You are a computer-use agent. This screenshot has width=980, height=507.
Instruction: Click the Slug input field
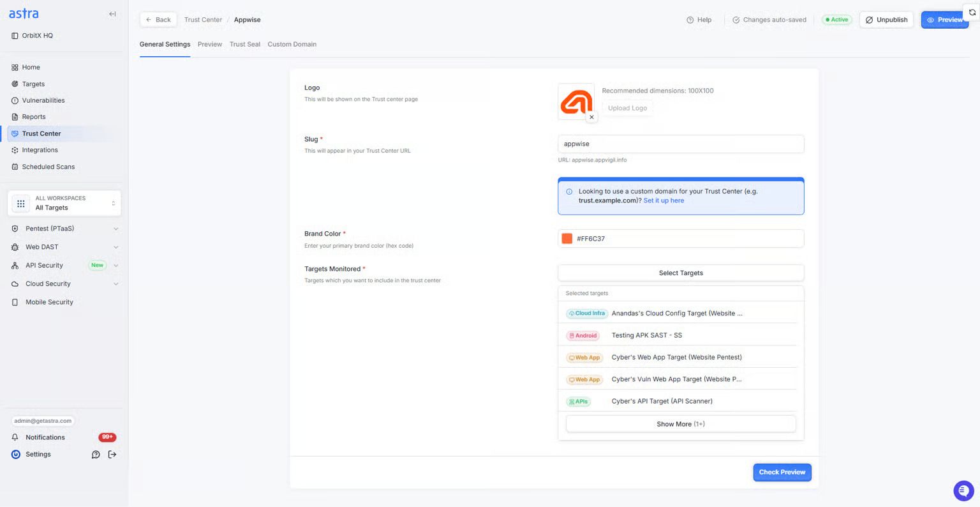click(x=681, y=144)
